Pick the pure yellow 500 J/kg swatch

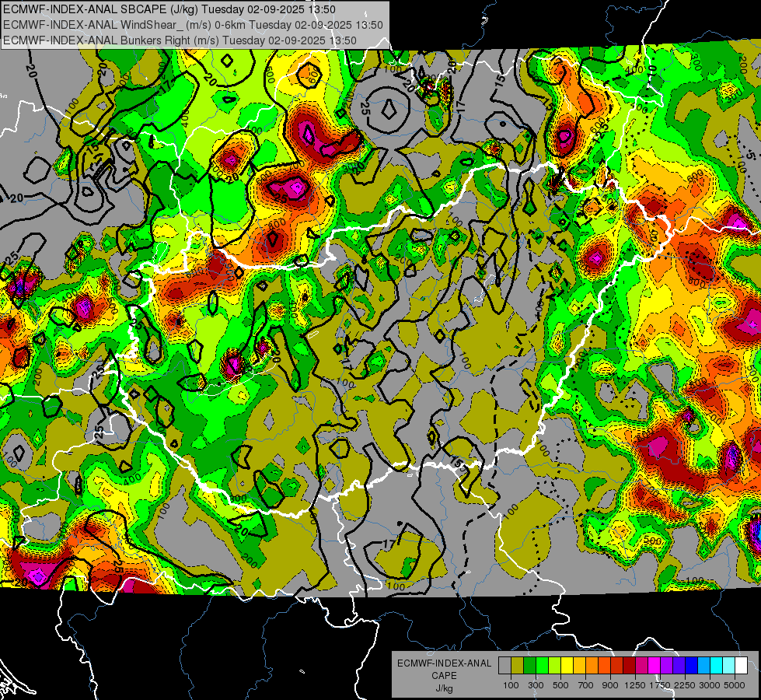(x=567, y=666)
